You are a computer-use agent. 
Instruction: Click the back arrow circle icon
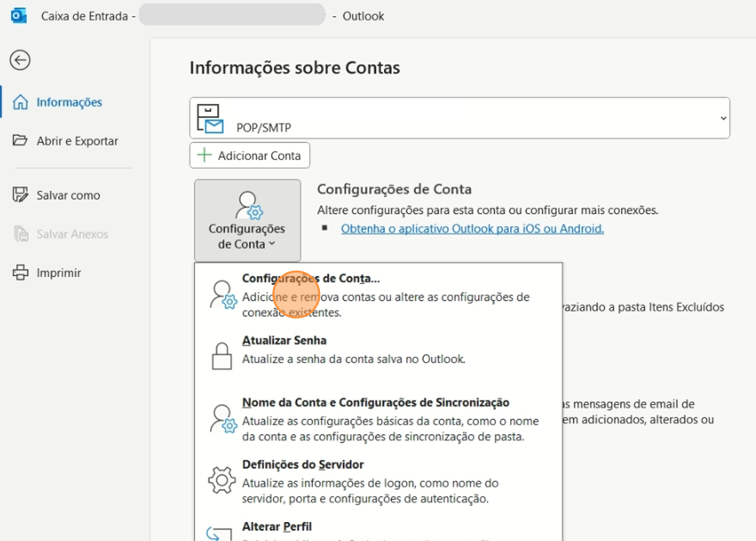pyautogui.click(x=20, y=60)
